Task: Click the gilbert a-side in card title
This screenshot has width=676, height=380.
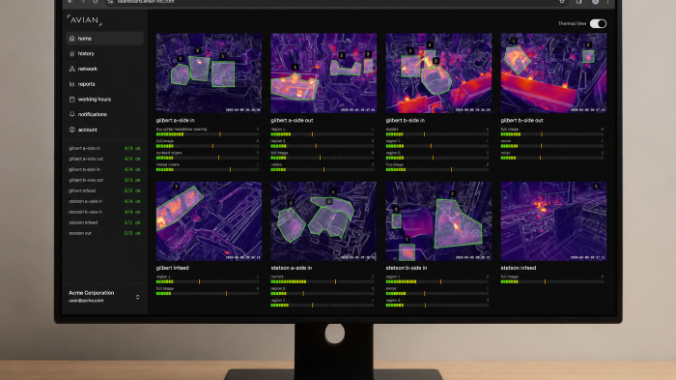Action: pos(175,120)
